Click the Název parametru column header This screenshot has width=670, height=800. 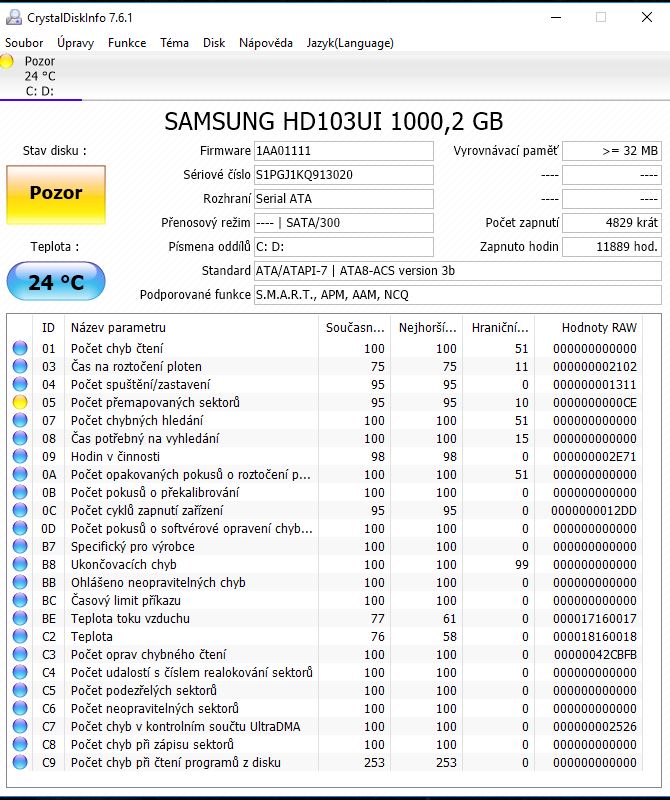(191, 328)
